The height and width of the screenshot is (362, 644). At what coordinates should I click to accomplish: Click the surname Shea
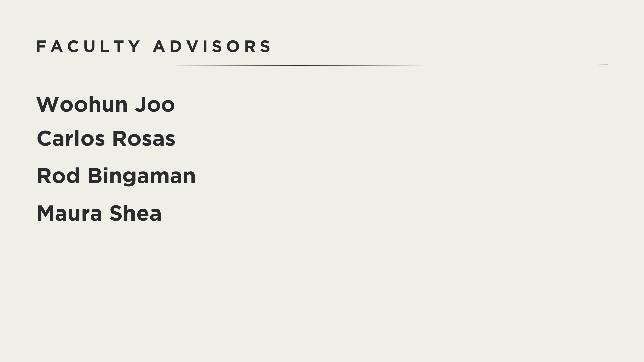[136, 214]
